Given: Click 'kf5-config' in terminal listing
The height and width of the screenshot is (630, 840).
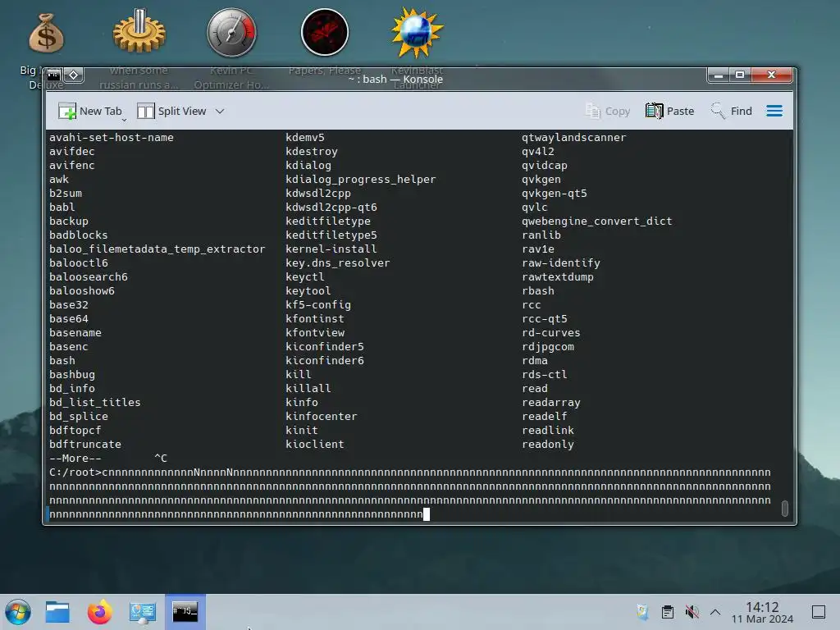Looking at the screenshot, I should 318,305.
